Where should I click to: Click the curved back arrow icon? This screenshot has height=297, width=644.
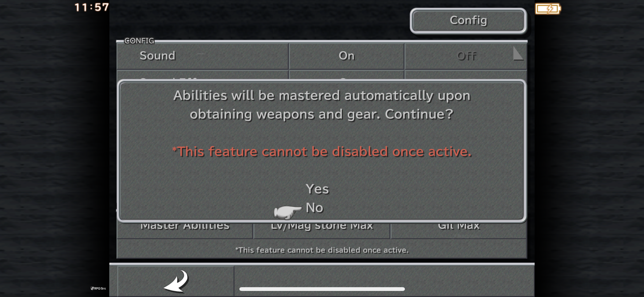pos(176,281)
